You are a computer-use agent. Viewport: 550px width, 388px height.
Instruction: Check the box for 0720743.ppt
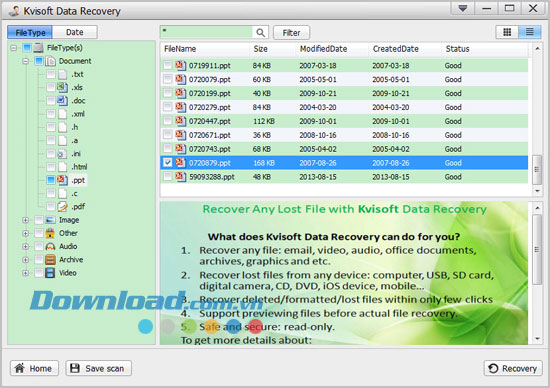[x=168, y=149]
